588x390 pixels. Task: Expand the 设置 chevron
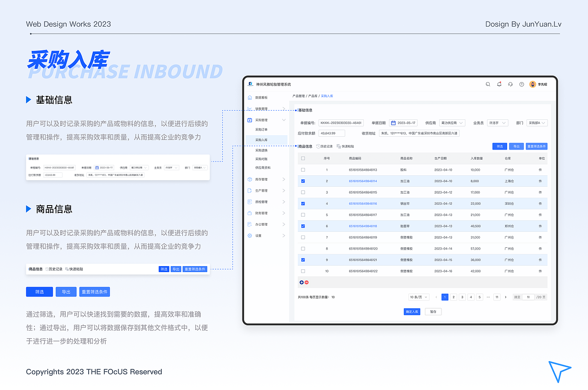[x=283, y=235]
